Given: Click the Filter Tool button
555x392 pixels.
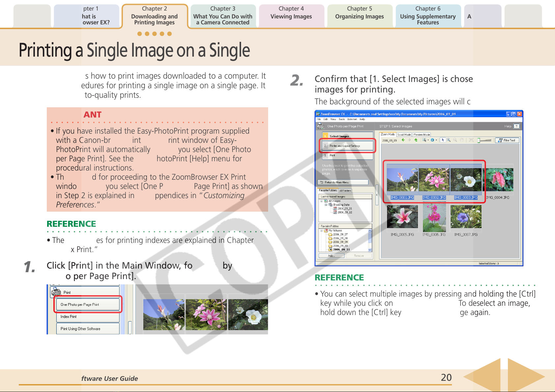Looking at the screenshot, I should (x=507, y=140).
